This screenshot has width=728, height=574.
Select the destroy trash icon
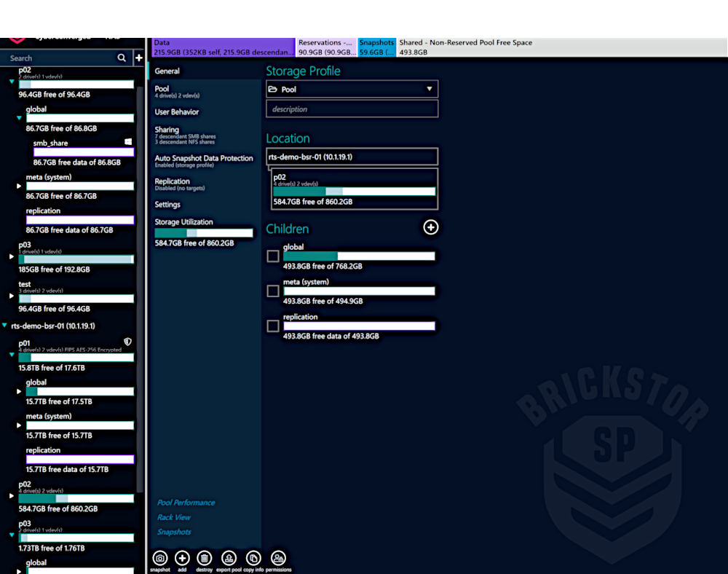(205, 558)
